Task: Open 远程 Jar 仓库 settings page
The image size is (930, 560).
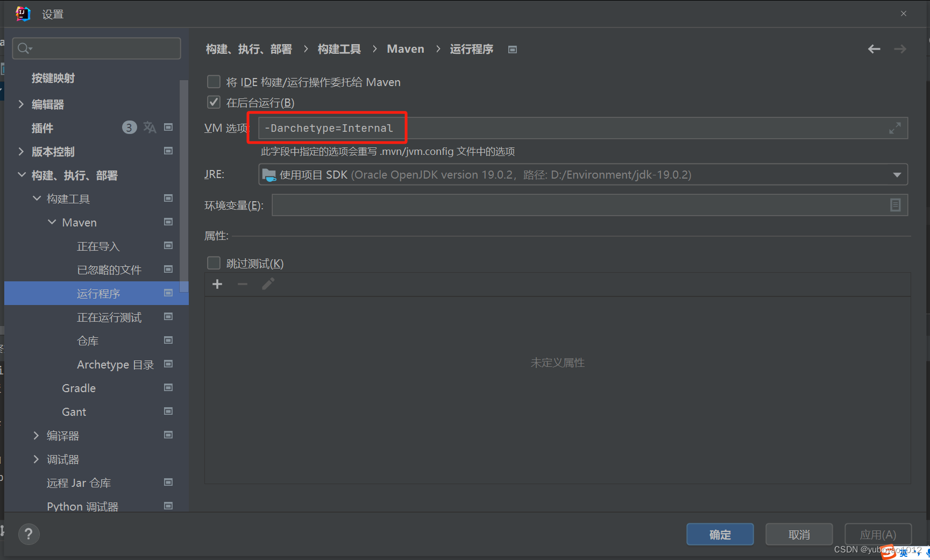Action: [79, 483]
